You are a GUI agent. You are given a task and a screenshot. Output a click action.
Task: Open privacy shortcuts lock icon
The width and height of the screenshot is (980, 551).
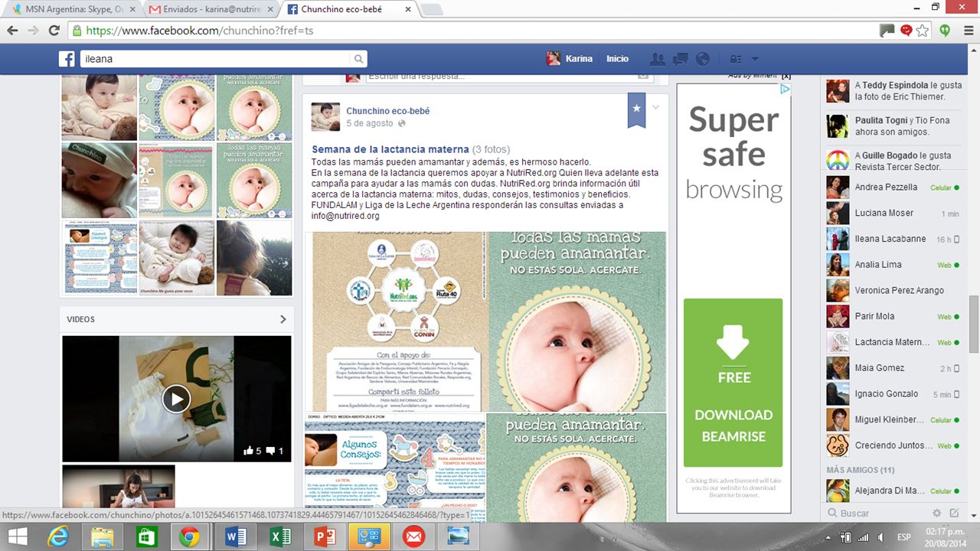click(x=736, y=59)
